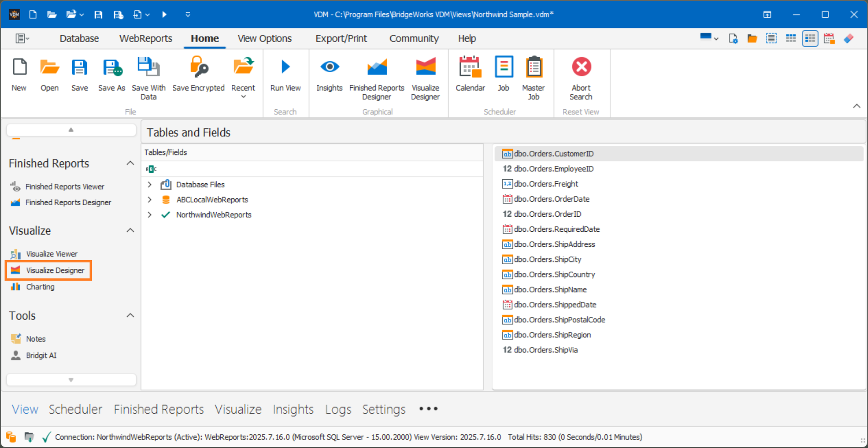Collapse the Finished Reports sidebar section

(x=130, y=163)
